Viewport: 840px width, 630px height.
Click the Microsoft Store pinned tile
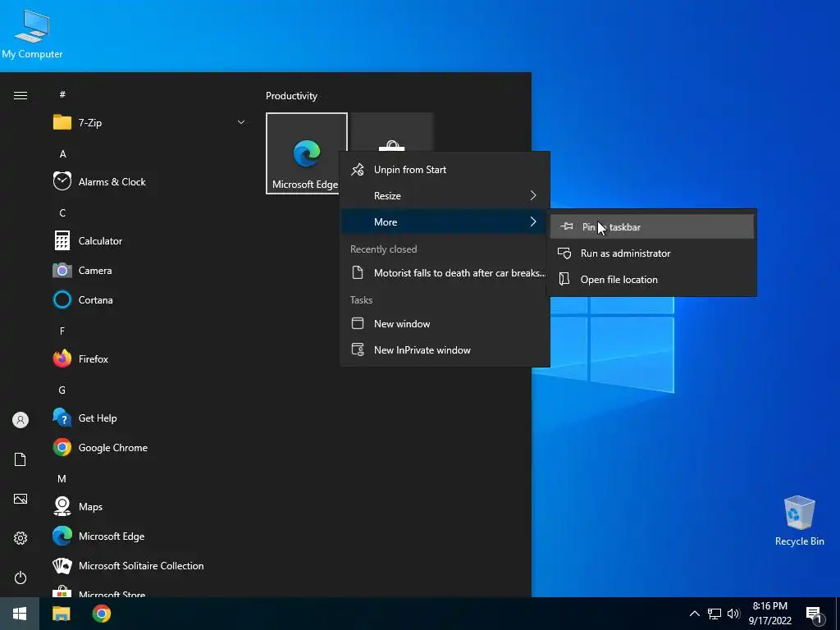391,132
